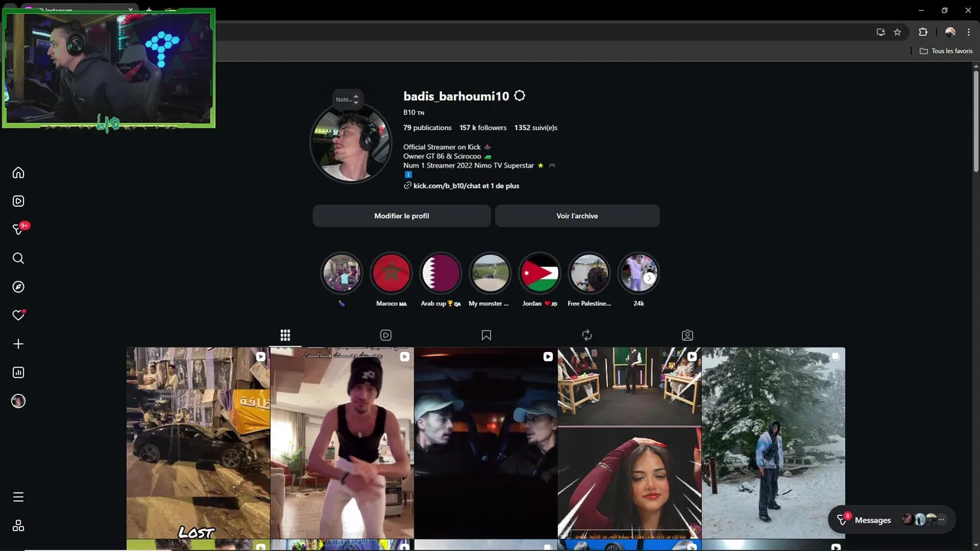Open 24k story highlight

pos(638,273)
